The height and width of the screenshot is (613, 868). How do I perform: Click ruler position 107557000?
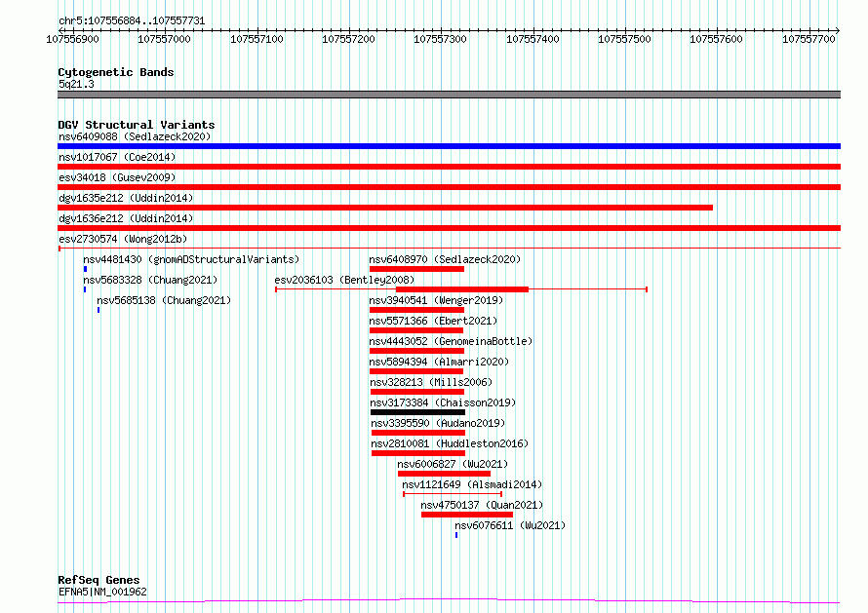(x=164, y=39)
